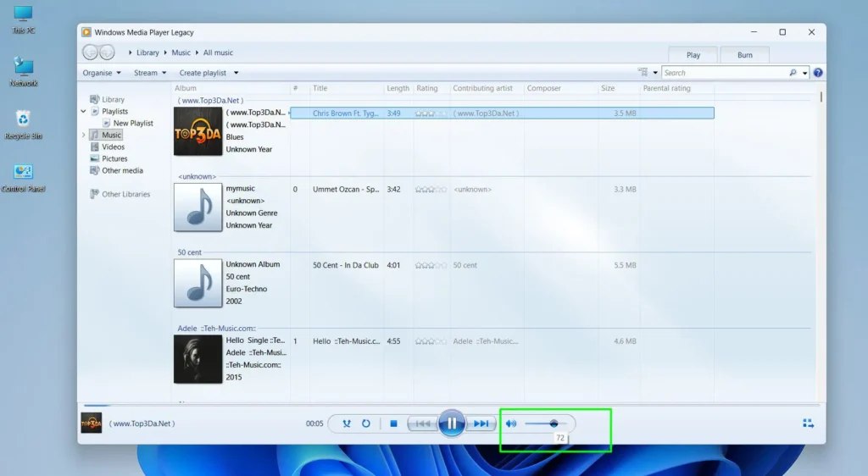This screenshot has width=868, height=476.
Task: Select Other media in navigation pane
Action: [x=122, y=170]
